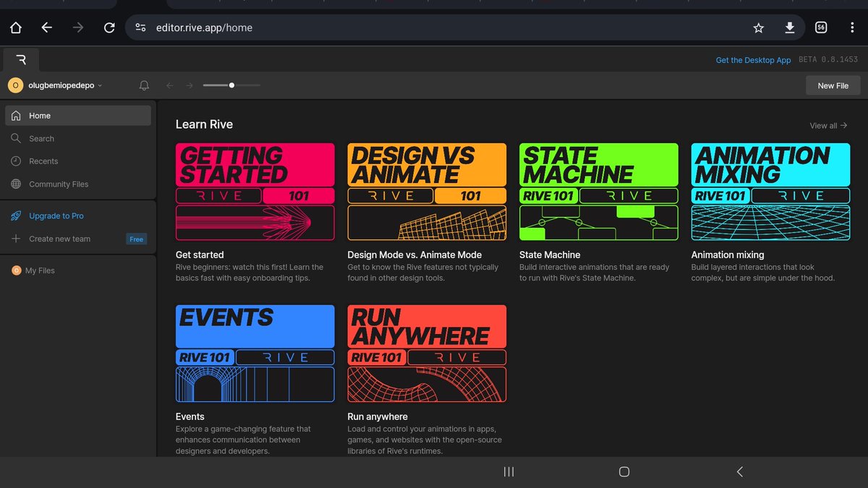
Task: Click the Free badge
Action: tap(136, 239)
